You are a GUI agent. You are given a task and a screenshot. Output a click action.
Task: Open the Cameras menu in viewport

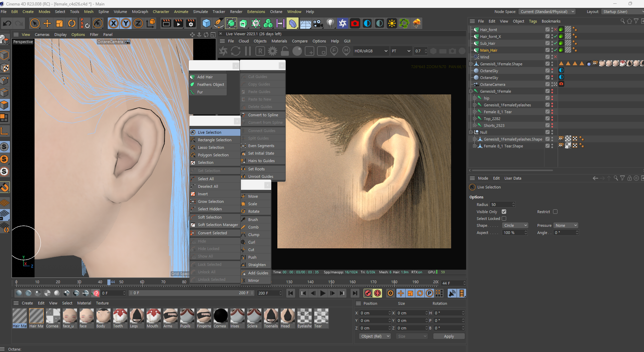coord(42,35)
